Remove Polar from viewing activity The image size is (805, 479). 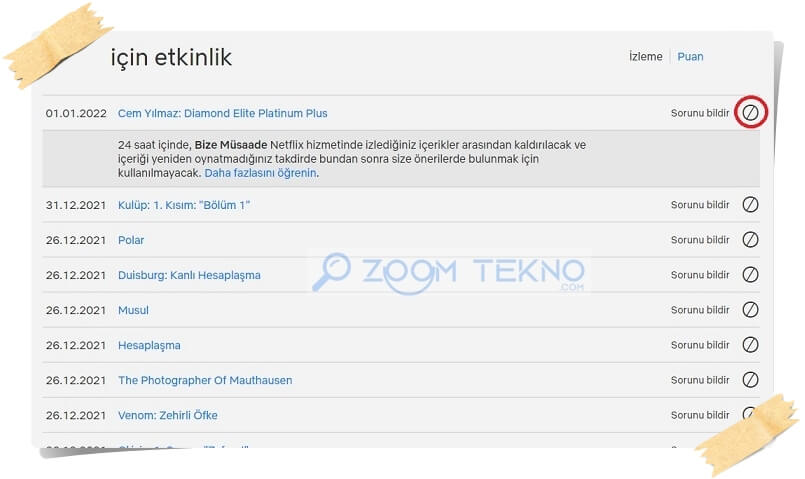pyautogui.click(x=750, y=239)
